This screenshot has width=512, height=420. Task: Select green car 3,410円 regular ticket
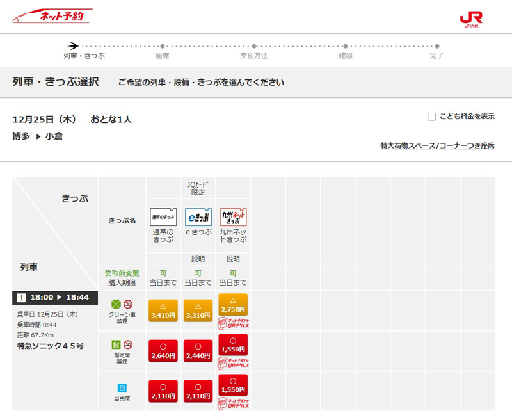click(x=163, y=311)
